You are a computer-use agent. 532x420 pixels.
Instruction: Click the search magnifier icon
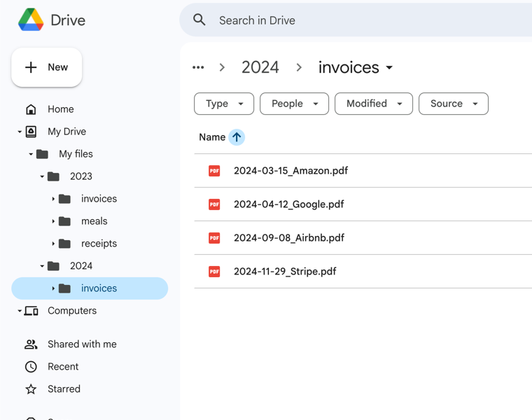[x=199, y=20]
